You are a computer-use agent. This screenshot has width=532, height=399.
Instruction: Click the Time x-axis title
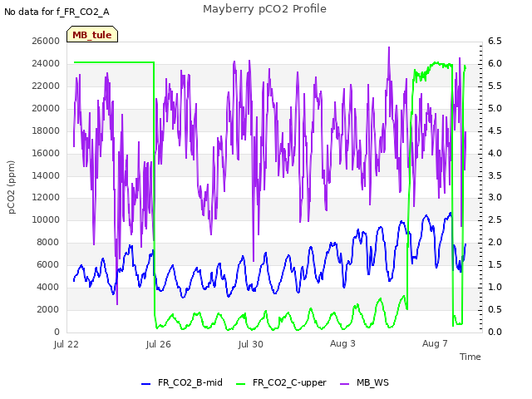pyautogui.click(x=470, y=357)
